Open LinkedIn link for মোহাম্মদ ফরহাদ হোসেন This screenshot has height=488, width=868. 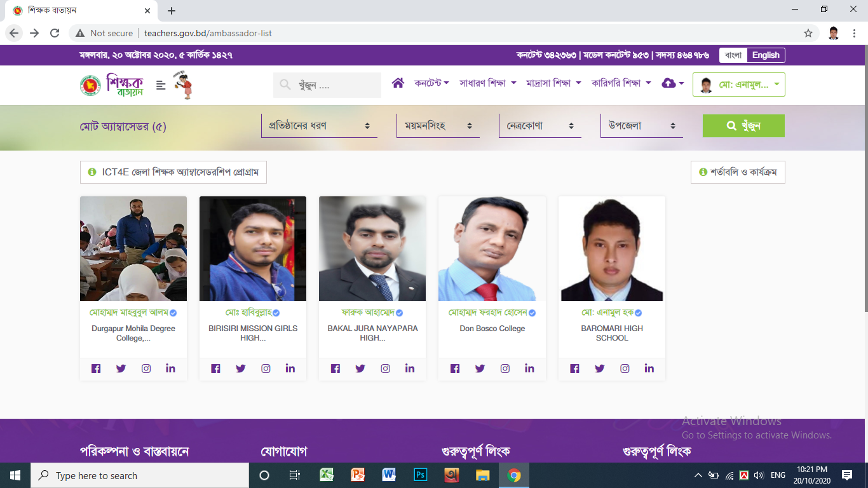coord(529,369)
